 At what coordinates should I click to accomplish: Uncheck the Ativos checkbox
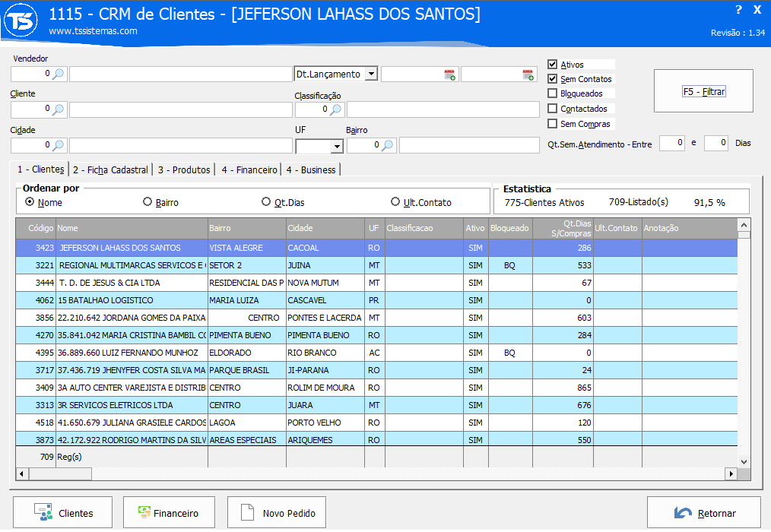click(x=553, y=65)
